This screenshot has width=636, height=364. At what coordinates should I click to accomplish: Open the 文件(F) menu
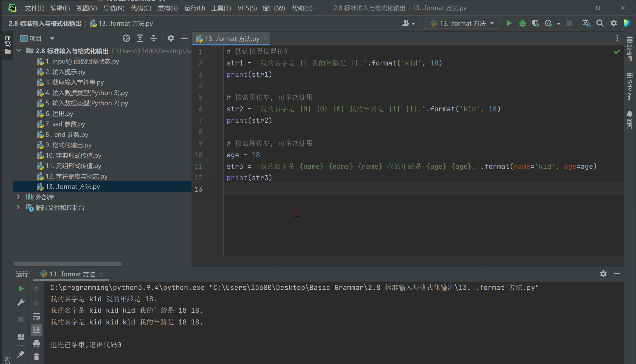(35, 8)
